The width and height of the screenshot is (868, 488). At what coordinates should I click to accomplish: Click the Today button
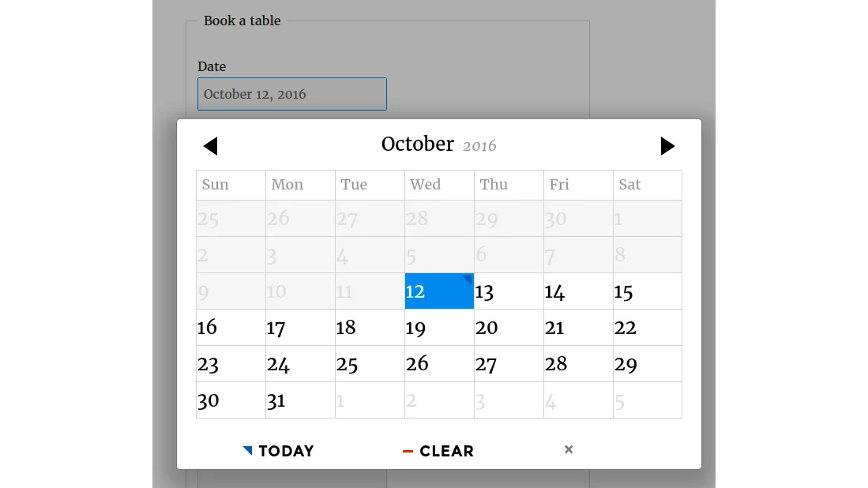pyautogui.click(x=279, y=451)
